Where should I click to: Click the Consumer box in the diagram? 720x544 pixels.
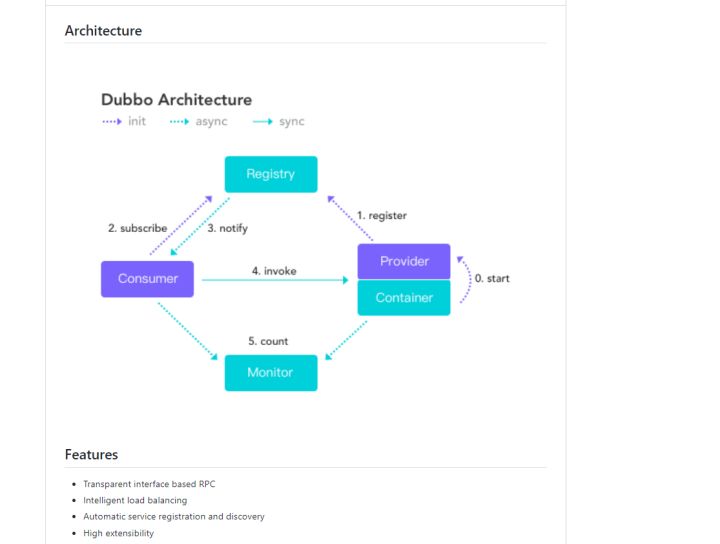pyautogui.click(x=147, y=279)
